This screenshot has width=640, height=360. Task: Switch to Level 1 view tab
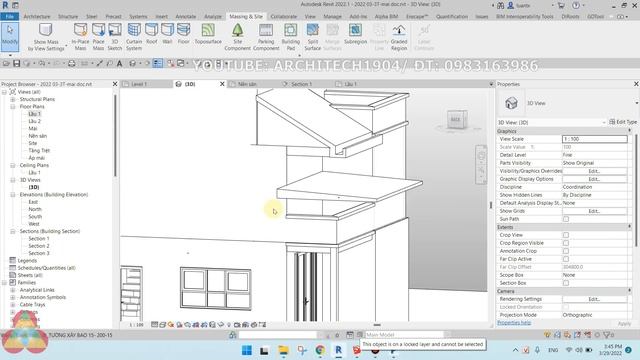click(139, 84)
